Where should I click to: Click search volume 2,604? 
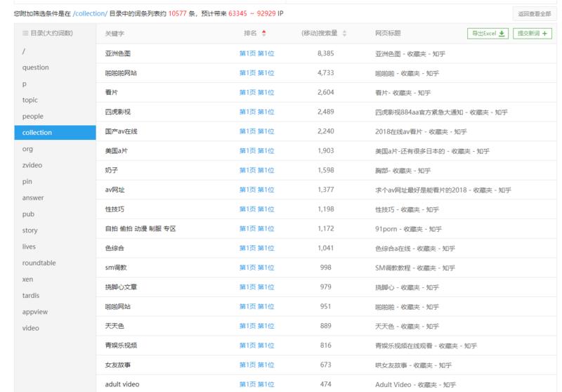coord(325,92)
